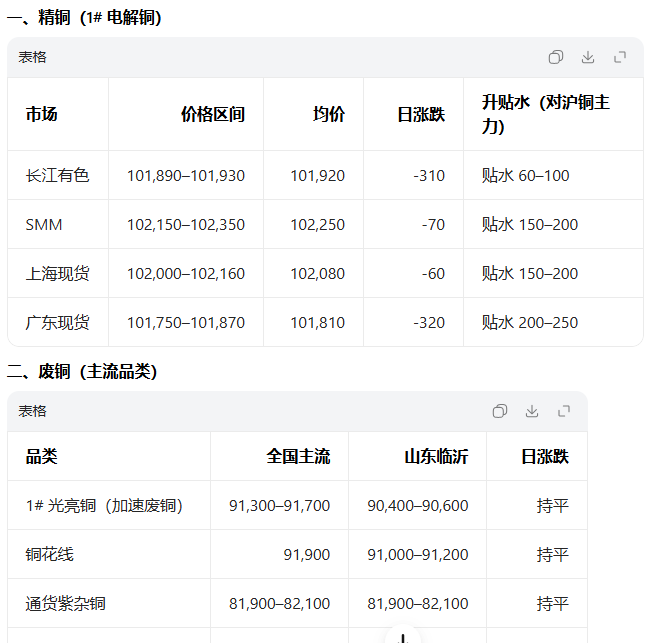The image size is (650, 643).
Task: Download the 废铜 (主流品类) table
Action: (532, 411)
